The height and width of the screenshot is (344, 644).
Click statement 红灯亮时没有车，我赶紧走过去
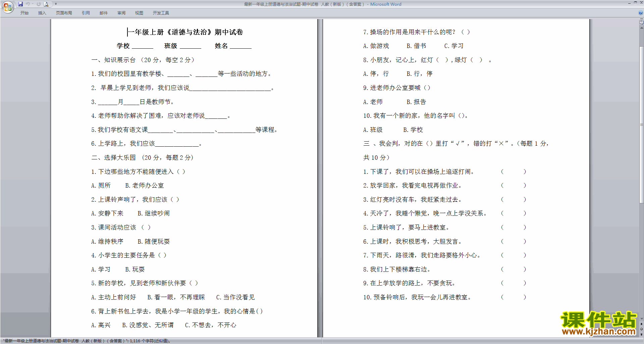point(413,199)
